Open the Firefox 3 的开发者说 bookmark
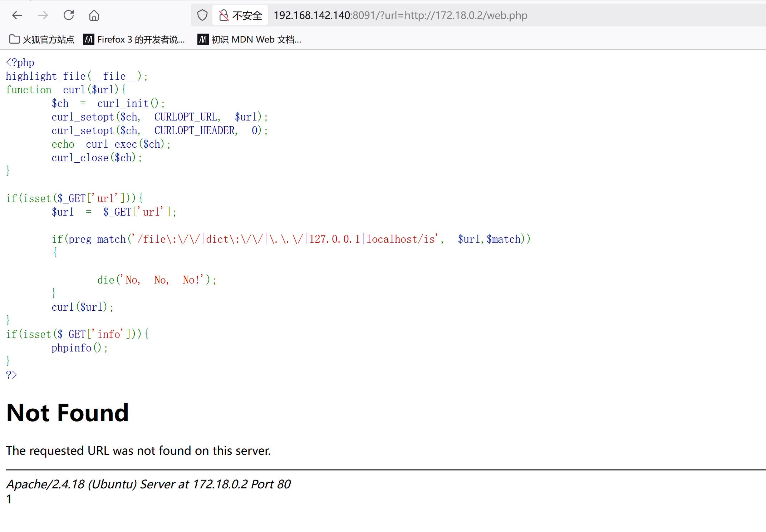This screenshot has height=532, width=766. click(141, 39)
